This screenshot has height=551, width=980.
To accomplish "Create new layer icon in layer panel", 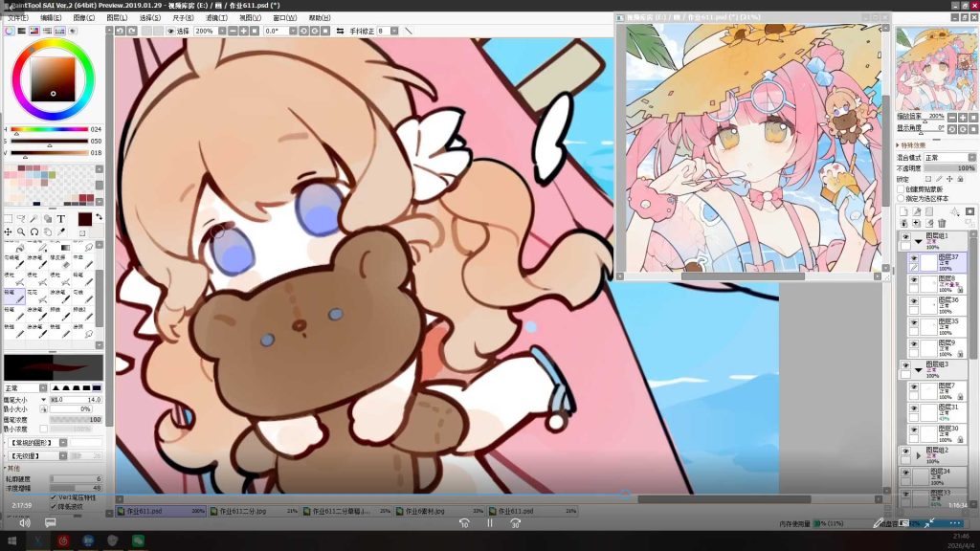I will coord(903,211).
